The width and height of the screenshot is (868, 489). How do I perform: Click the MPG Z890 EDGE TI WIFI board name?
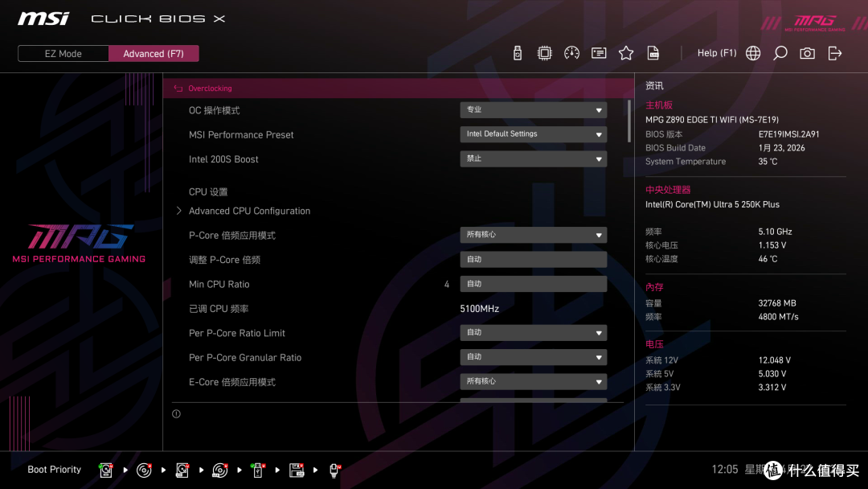[712, 120]
